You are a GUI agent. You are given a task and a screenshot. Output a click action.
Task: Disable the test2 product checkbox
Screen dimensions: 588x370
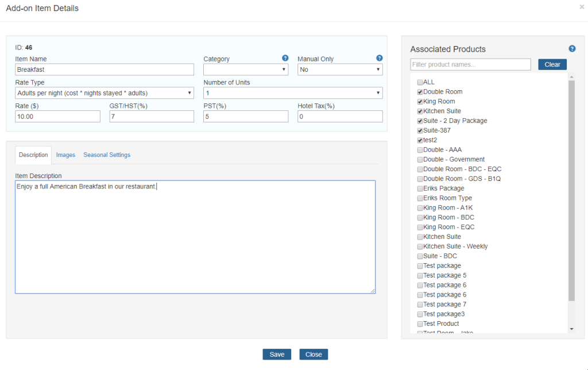pos(420,140)
